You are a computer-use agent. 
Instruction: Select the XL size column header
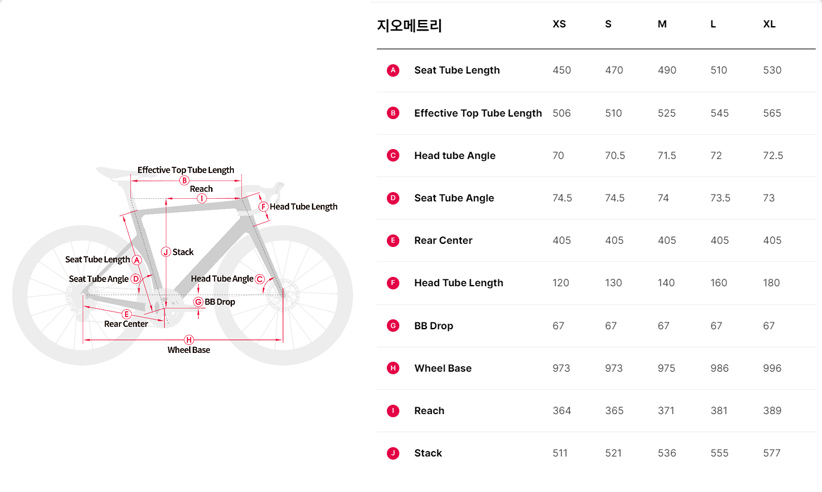tap(769, 24)
